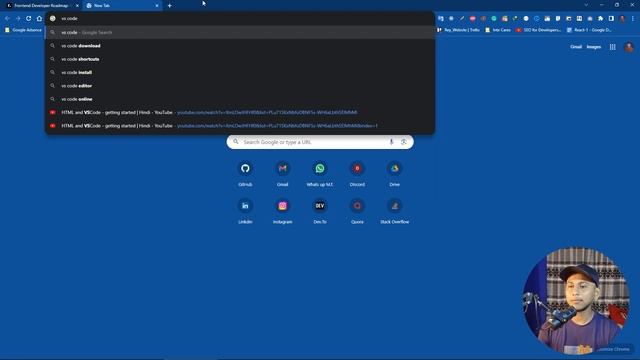Open the Instagram shortcut tile
Viewport: 640px width, 360px height.
[282, 211]
